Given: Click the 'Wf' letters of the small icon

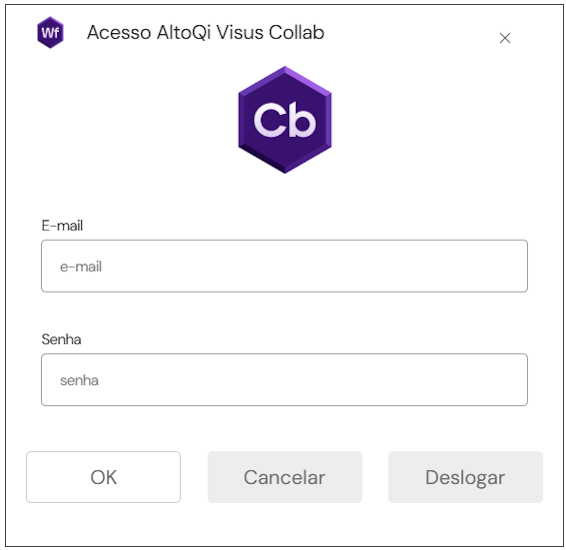Looking at the screenshot, I should pyautogui.click(x=50, y=33).
